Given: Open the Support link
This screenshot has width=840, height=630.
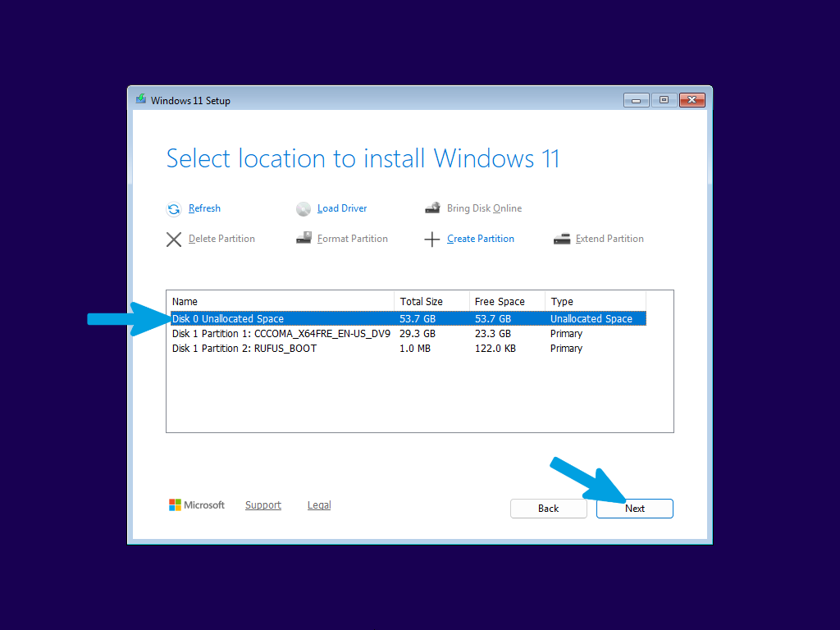Looking at the screenshot, I should pyautogui.click(x=263, y=504).
